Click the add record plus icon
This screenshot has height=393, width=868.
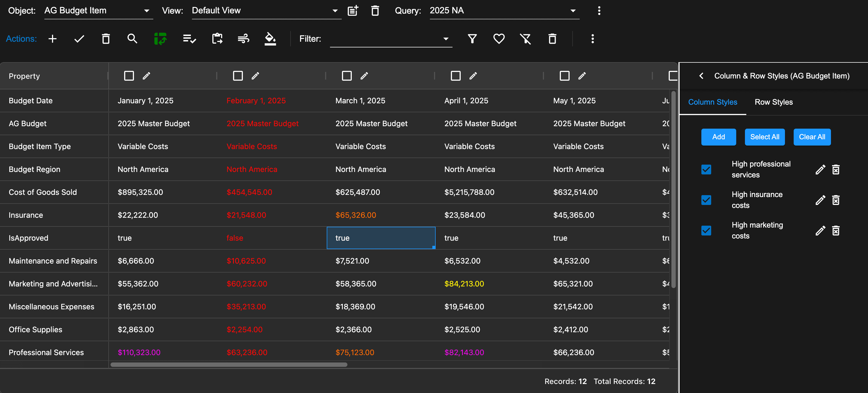coord(52,39)
